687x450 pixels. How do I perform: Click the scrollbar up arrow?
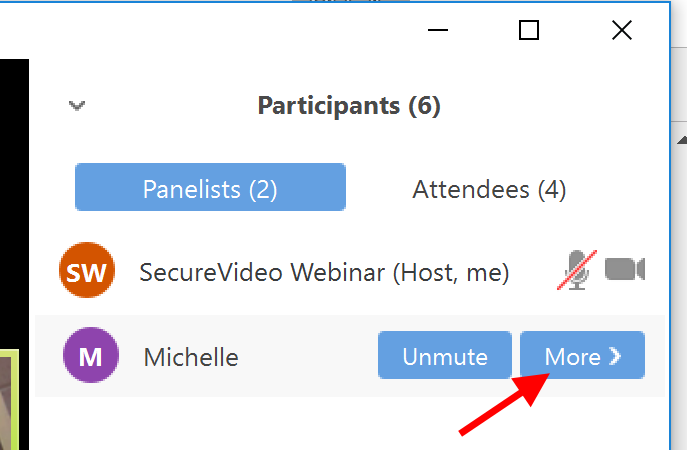coord(679,139)
